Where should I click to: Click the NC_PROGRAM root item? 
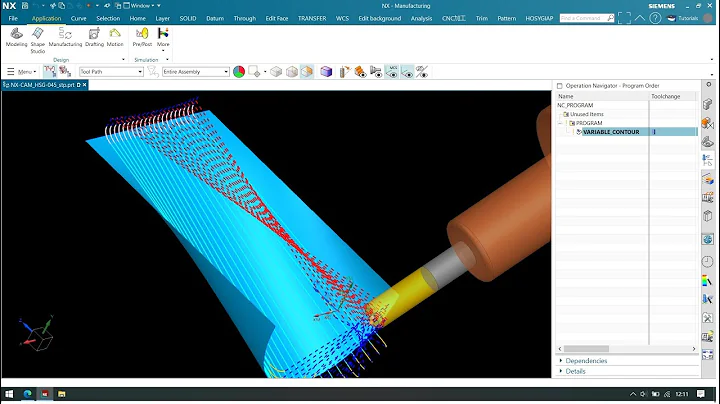[x=575, y=105]
